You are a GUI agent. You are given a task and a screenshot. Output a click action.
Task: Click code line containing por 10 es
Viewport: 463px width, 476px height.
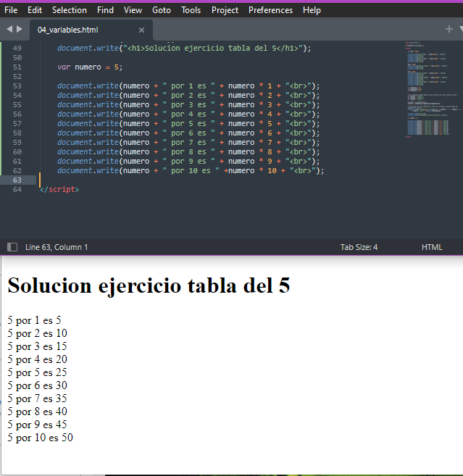pos(191,170)
